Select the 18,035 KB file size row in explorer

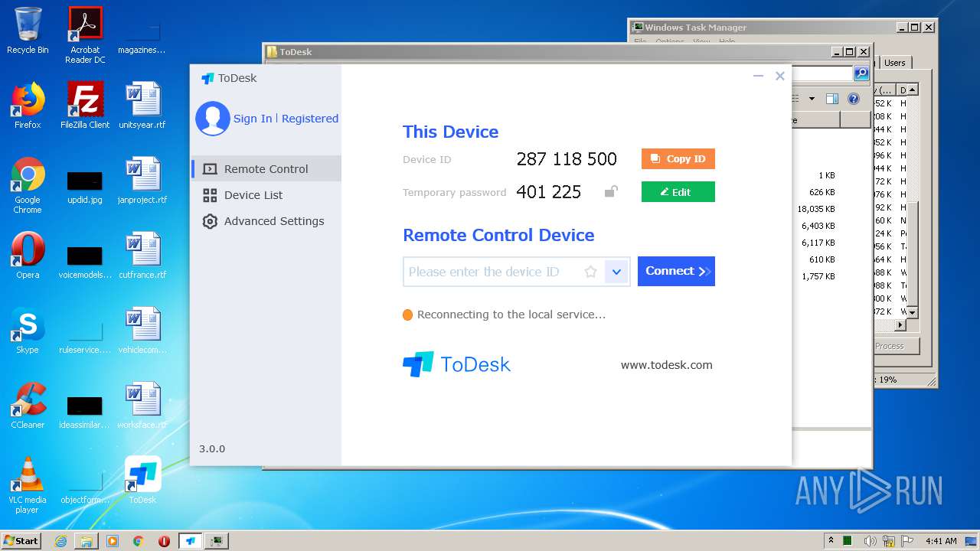click(x=816, y=209)
